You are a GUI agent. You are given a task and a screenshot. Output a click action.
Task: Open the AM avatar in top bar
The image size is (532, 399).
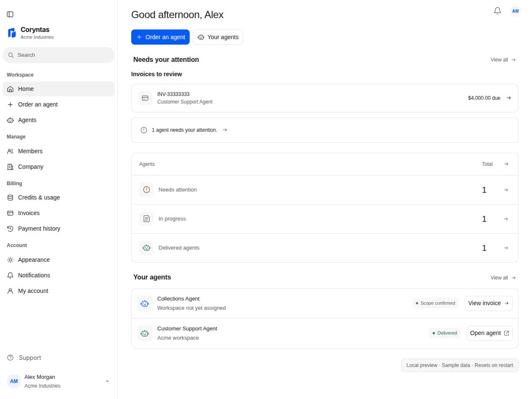(x=515, y=11)
